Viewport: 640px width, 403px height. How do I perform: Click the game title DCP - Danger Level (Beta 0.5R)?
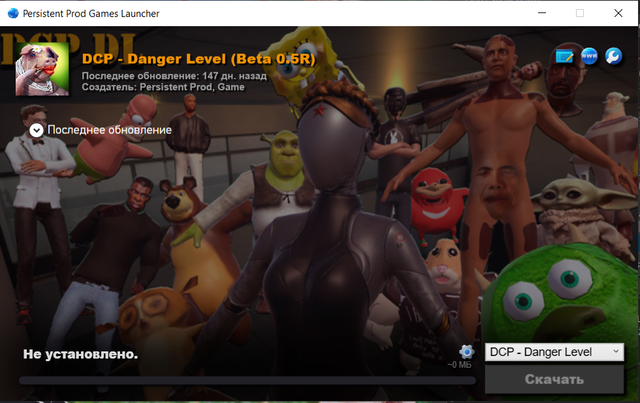(199, 59)
